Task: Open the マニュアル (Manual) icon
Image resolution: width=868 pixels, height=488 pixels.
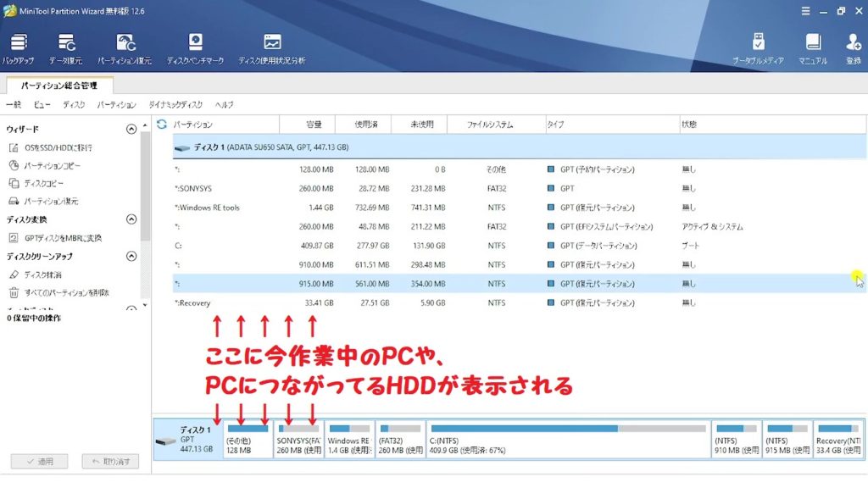Action: tap(812, 48)
